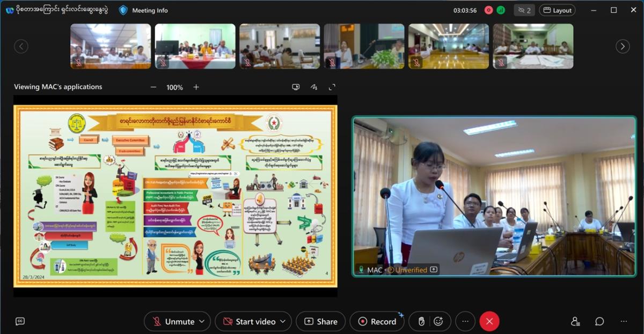Expand the Start video options arrow

pos(283,321)
